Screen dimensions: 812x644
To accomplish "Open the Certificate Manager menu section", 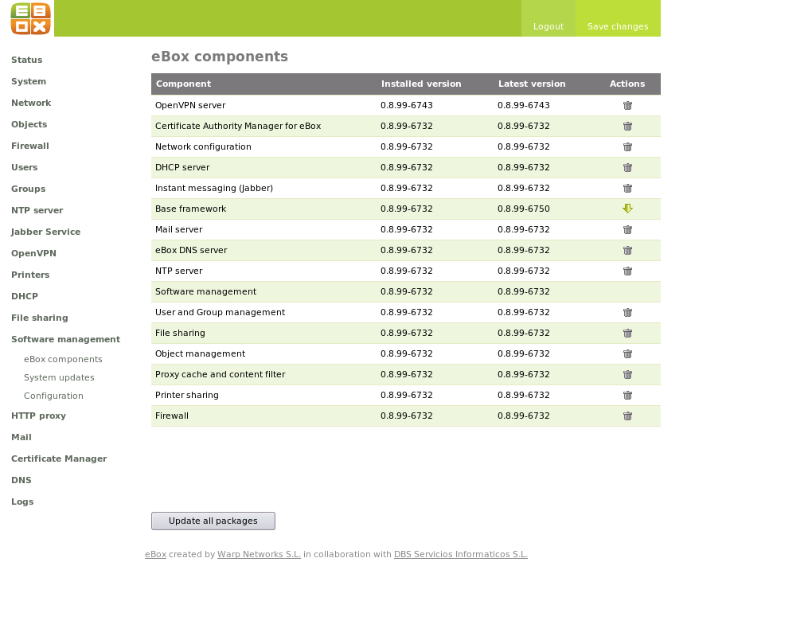I will point(59,459).
